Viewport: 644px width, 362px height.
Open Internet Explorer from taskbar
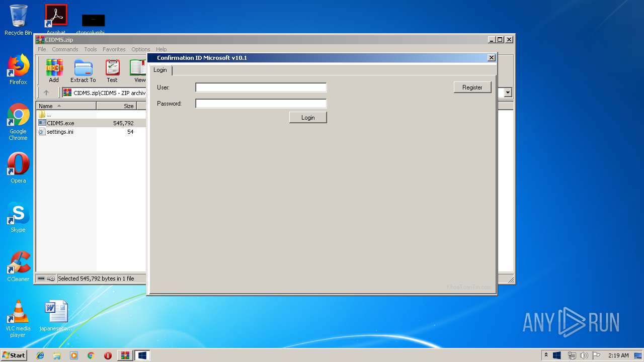[x=40, y=355]
